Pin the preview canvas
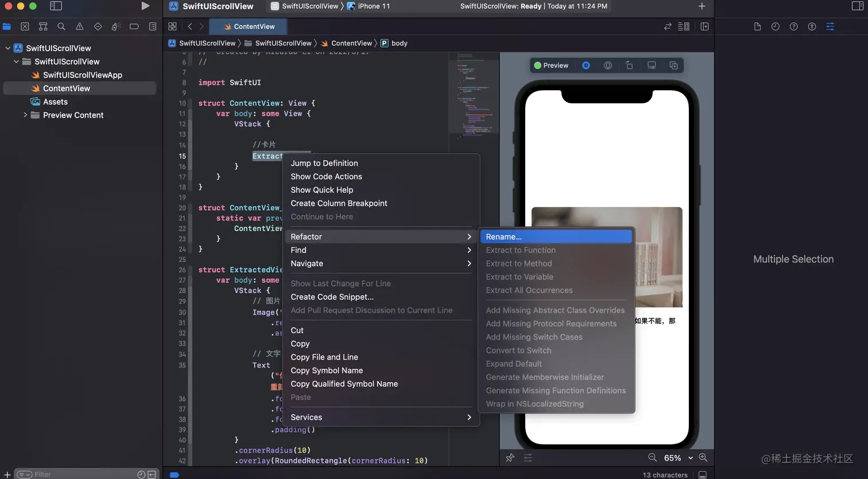868x479 pixels. pyautogui.click(x=510, y=458)
